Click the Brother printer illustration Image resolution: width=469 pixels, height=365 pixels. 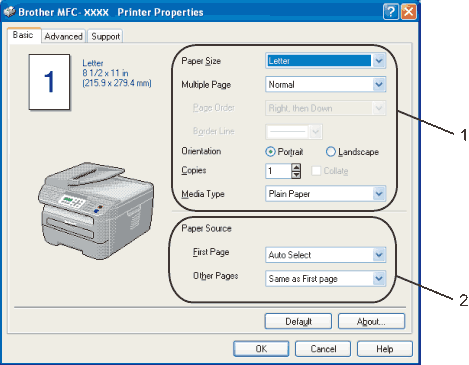96,211
